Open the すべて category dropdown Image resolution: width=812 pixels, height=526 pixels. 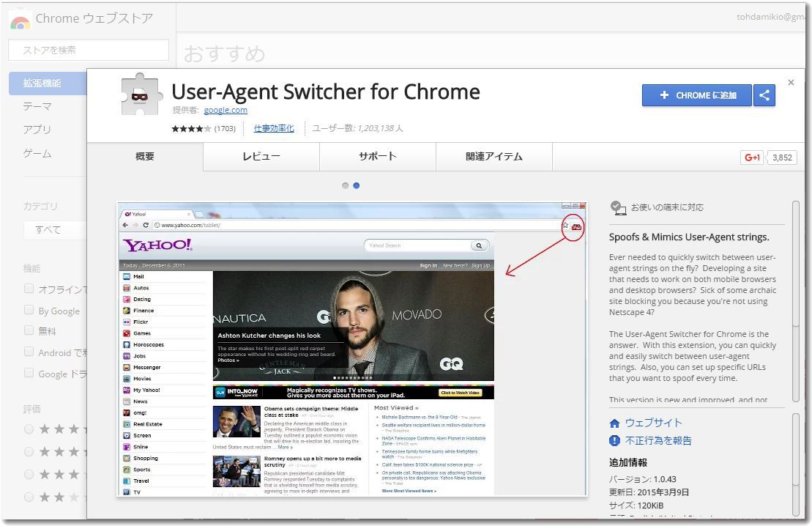coord(55,229)
